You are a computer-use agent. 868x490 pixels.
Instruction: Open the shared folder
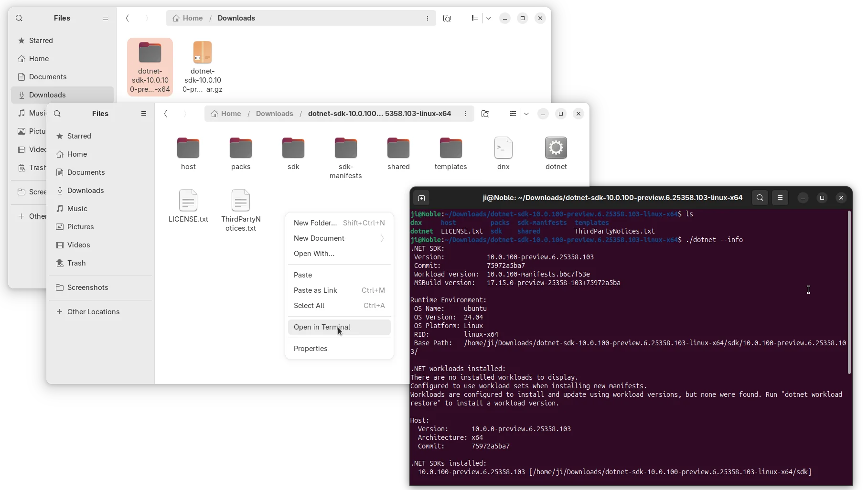pyautogui.click(x=398, y=154)
